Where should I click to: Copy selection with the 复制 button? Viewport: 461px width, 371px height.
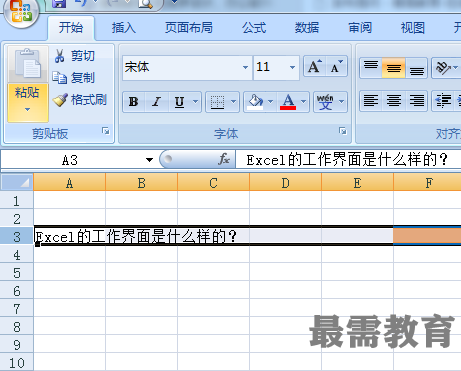click(74, 78)
